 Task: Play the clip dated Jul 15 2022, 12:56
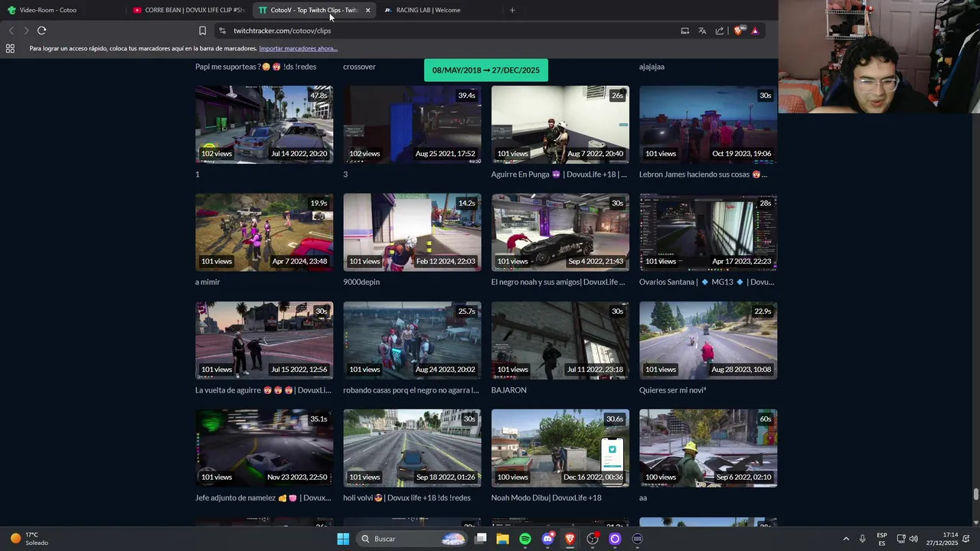(264, 341)
